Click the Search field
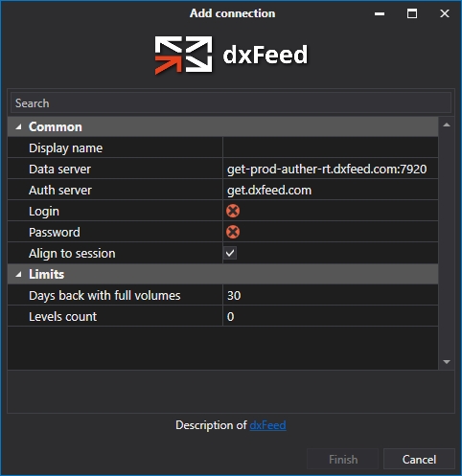 (x=231, y=103)
